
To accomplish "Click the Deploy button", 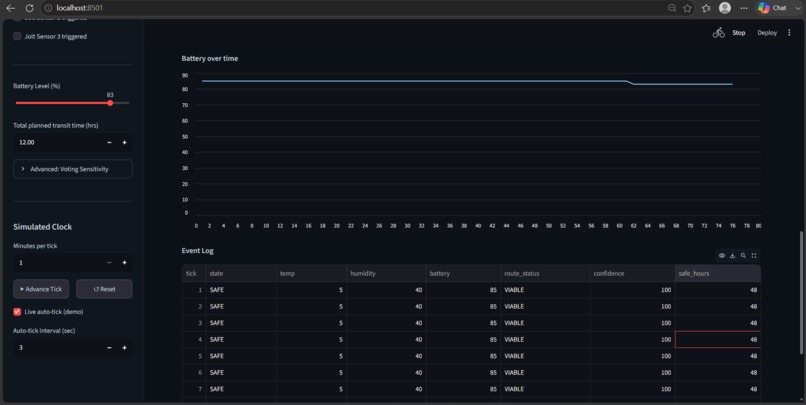I will pos(767,33).
